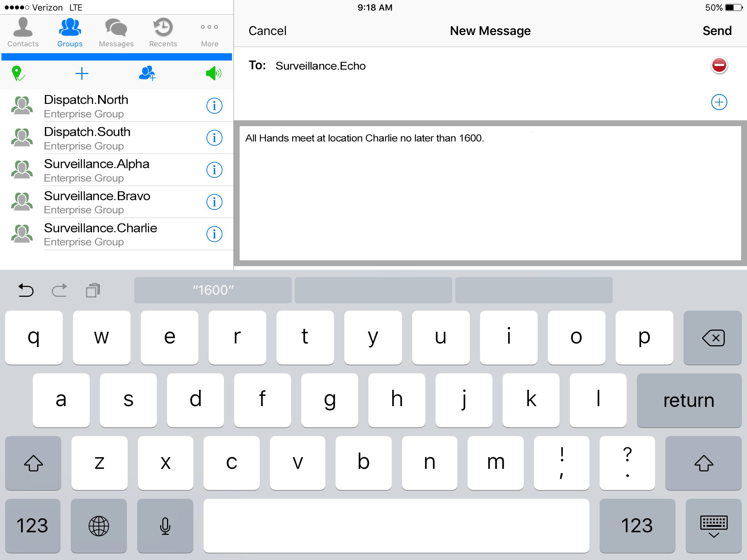Tap globe key to switch keyboard language
Screen dimensions: 747x560
[99, 525]
